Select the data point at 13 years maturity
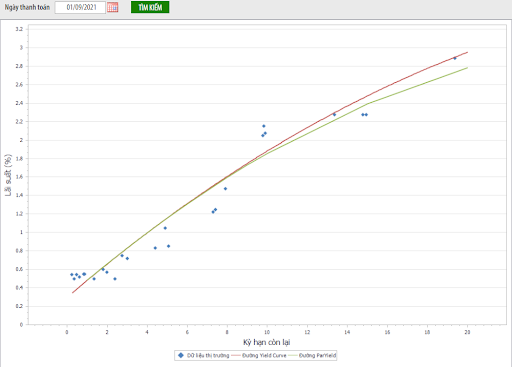The width and height of the screenshot is (512, 367). (x=334, y=115)
